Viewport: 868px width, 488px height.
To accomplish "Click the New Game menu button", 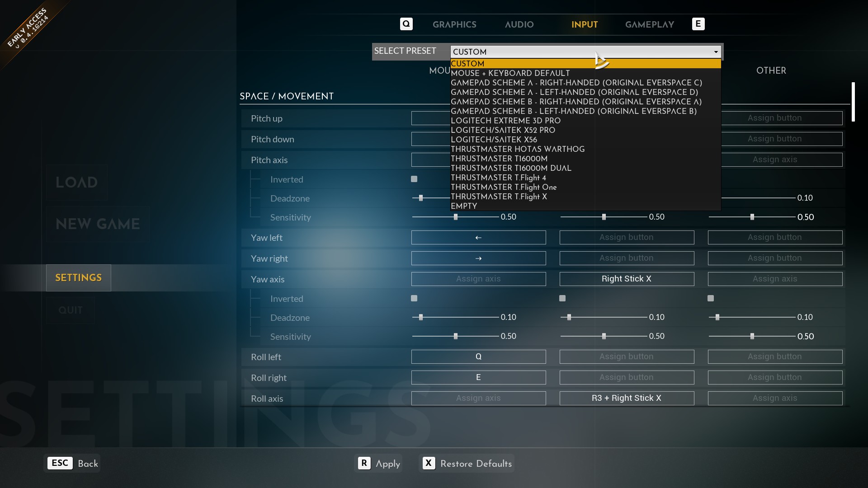I will (x=98, y=224).
